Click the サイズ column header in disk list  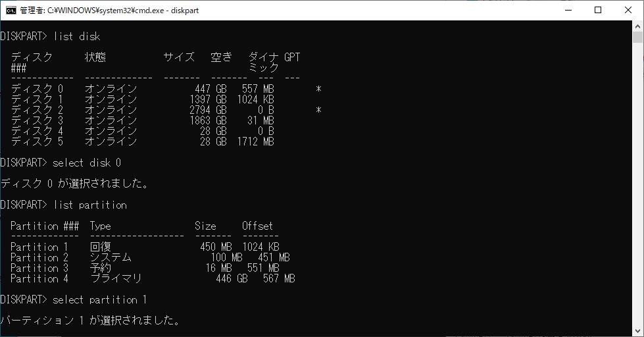(x=179, y=57)
